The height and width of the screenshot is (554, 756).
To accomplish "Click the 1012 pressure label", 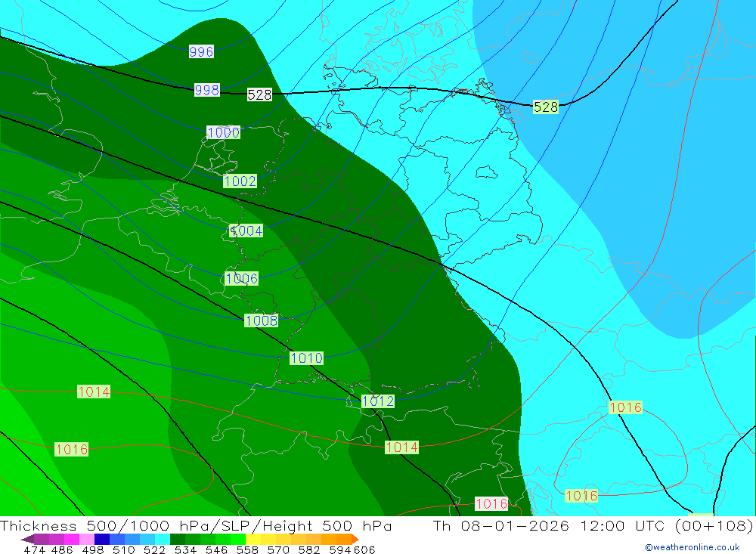I will click(377, 401).
